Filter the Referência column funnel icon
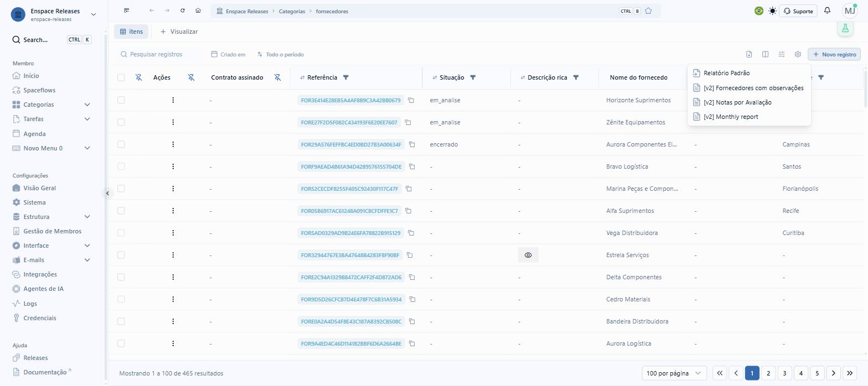This screenshot has width=868, height=386. 346,77
